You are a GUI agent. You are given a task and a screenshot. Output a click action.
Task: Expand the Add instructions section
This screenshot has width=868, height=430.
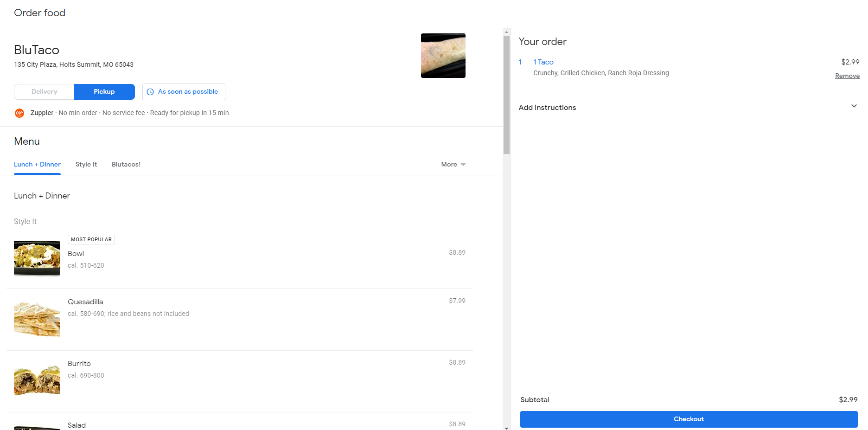[x=689, y=107]
